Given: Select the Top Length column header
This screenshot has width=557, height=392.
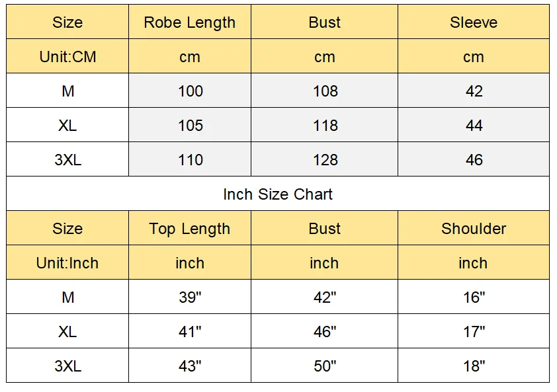Looking at the screenshot, I should (x=190, y=228).
